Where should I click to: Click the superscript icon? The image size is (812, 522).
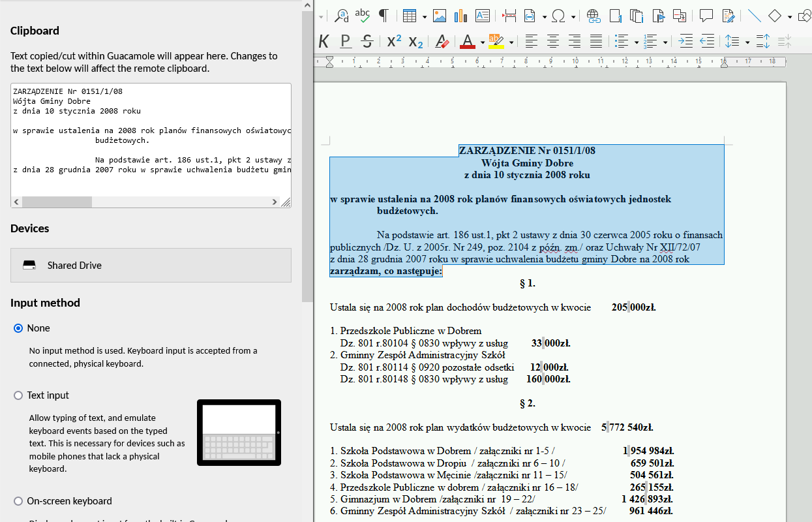click(x=394, y=42)
